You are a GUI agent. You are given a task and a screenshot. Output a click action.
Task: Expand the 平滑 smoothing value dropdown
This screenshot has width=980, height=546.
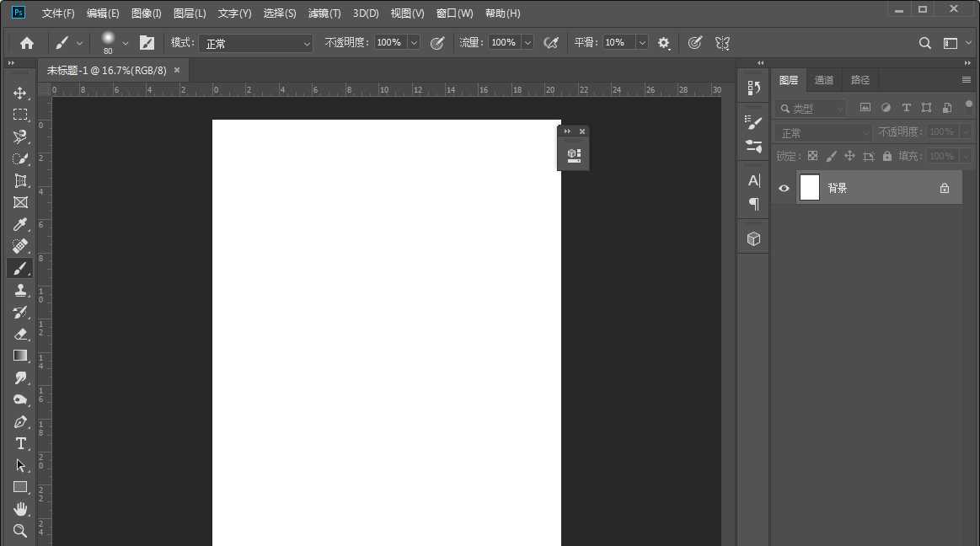[642, 43]
